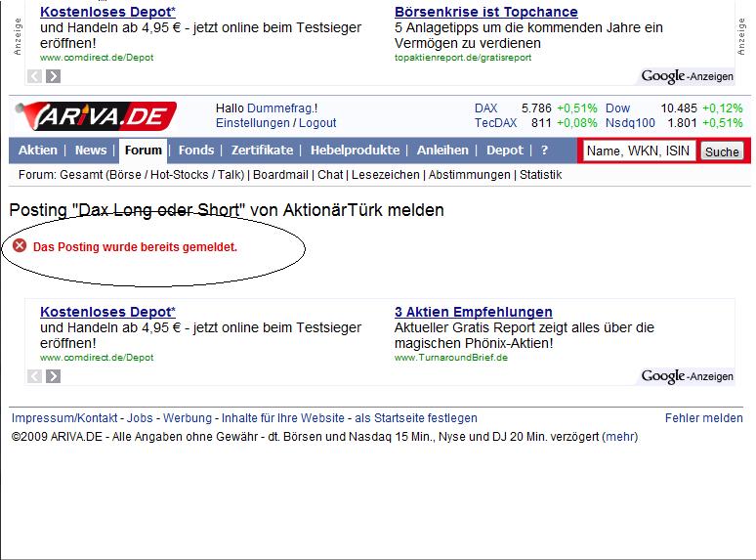Click the Suche button
Image resolution: width=756 pixels, height=560 pixels.
tap(722, 151)
